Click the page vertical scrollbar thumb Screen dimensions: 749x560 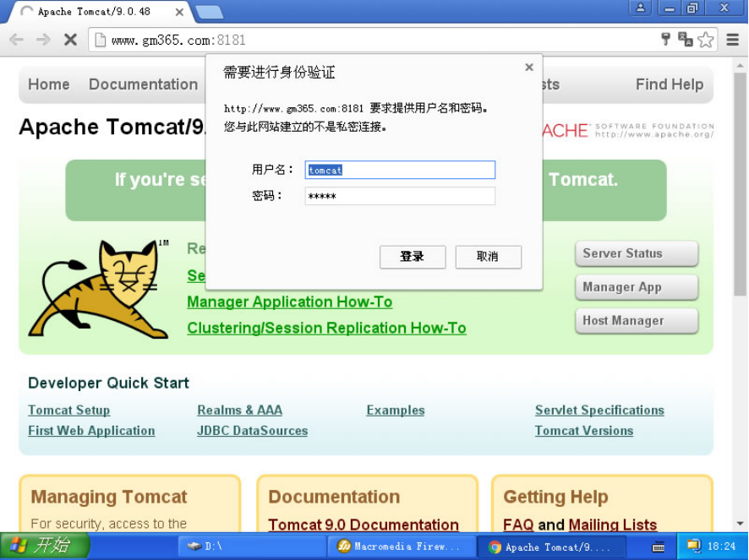click(x=740, y=184)
